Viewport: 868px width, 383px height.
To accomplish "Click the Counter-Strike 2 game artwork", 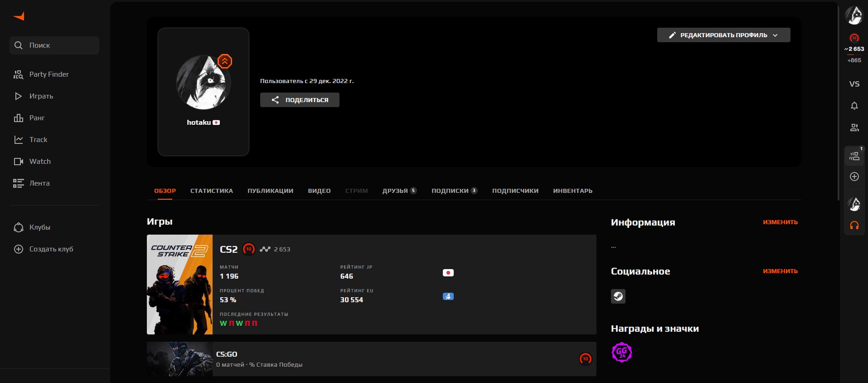I will coord(179,285).
